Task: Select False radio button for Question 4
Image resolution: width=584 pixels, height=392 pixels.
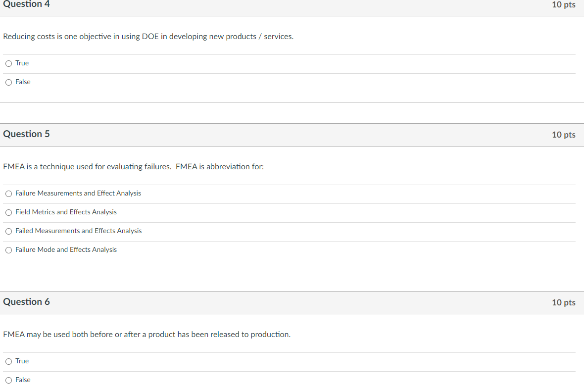Action: tap(8, 82)
